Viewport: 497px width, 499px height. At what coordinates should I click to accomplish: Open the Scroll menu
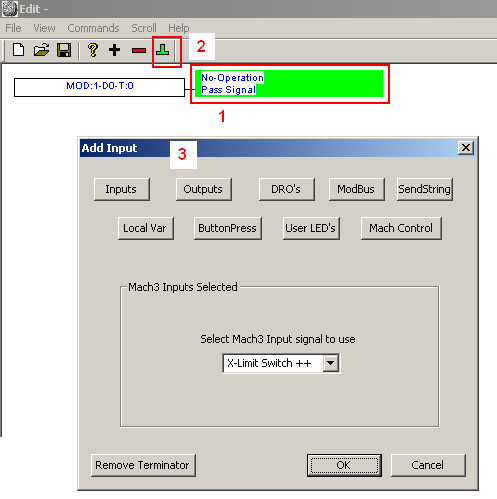pos(144,28)
